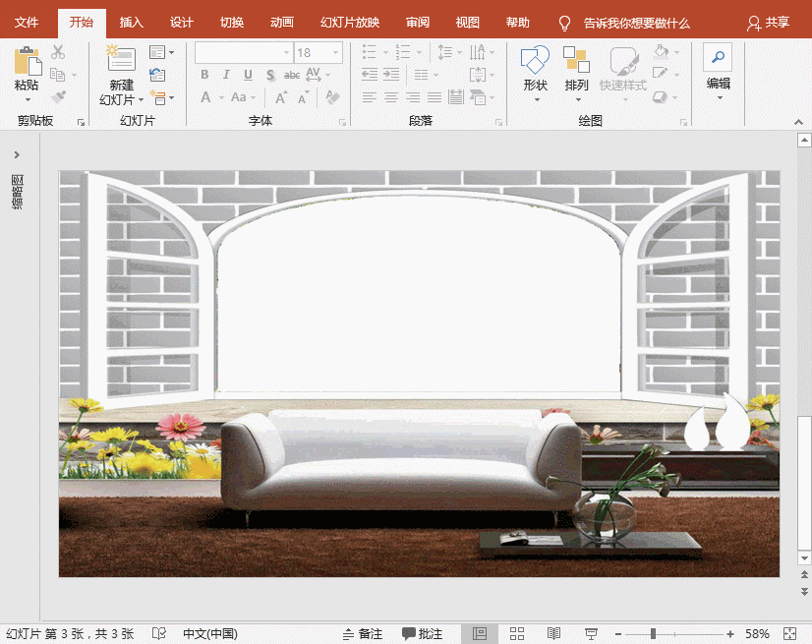Click the 备注 Notes button
Screen dimensions: 812x644
(363, 633)
